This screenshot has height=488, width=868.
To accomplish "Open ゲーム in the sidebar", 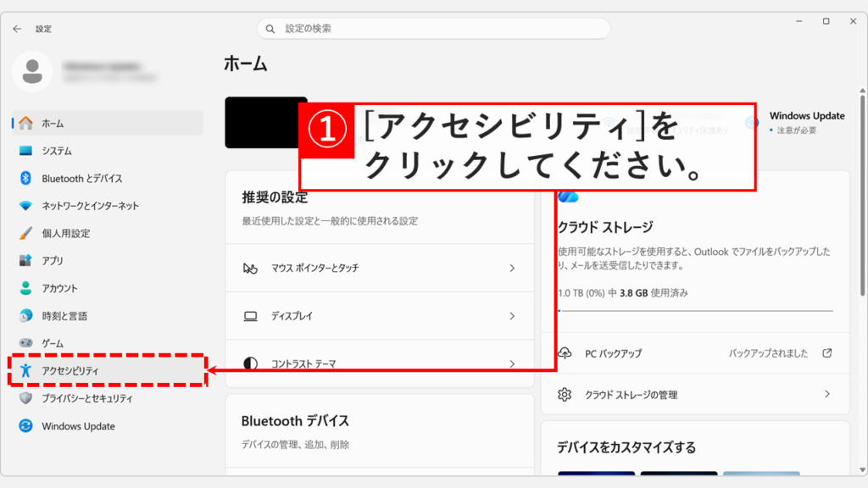I will tap(108, 343).
